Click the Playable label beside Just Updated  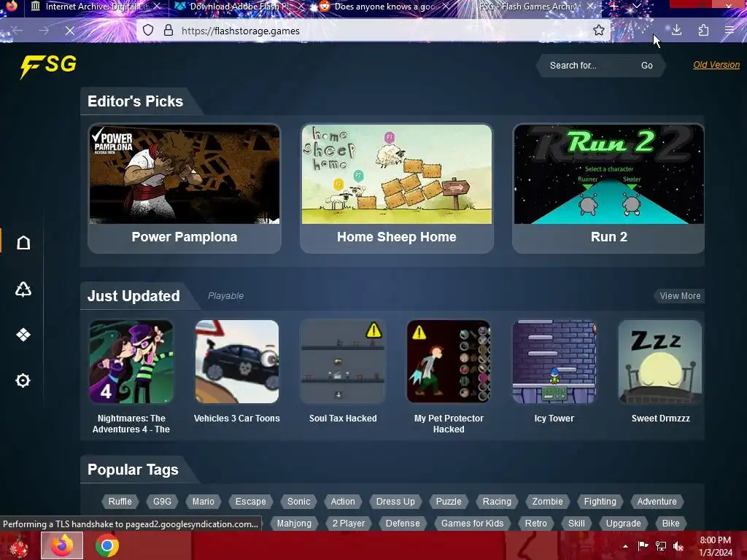pos(226,296)
